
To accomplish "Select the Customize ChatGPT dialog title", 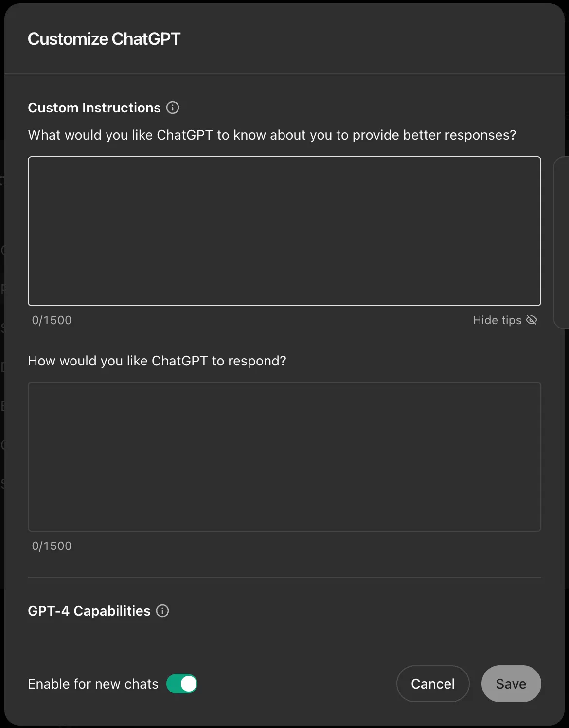I will 104,38.
